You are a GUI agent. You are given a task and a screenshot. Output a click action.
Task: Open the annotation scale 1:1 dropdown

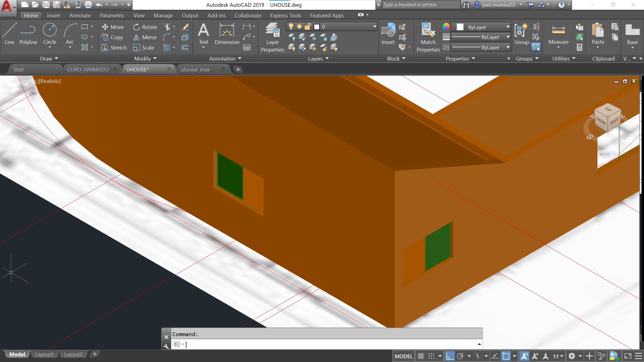[x=558, y=356]
